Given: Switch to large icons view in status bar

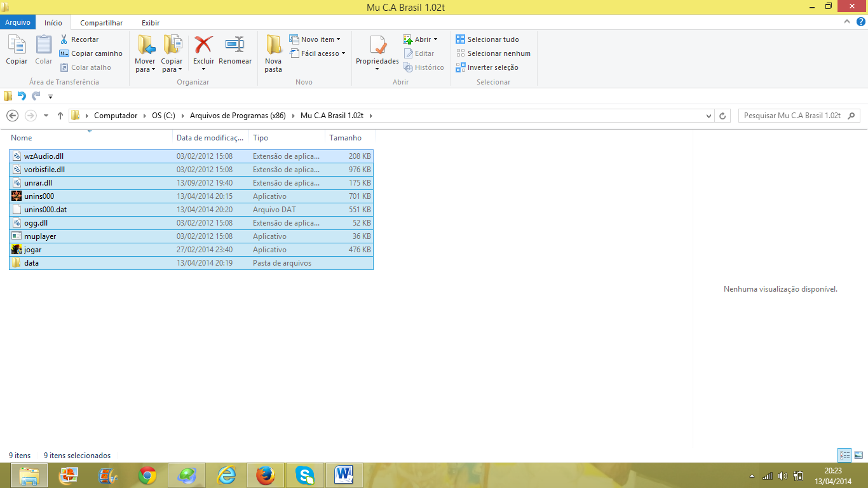Looking at the screenshot, I should coord(858,455).
